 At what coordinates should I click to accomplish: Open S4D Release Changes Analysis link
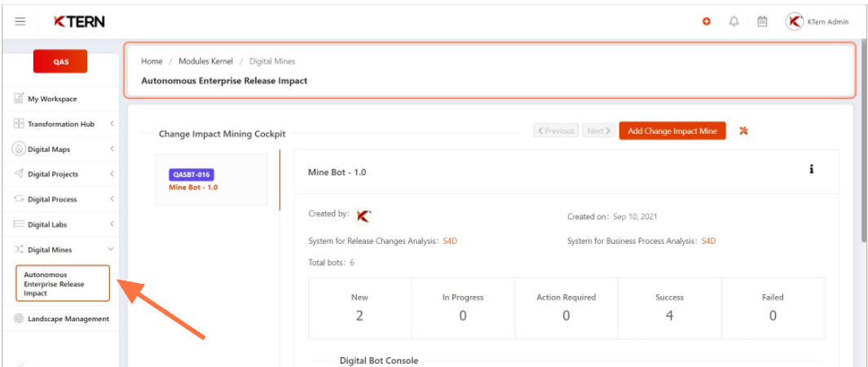pyautogui.click(x=450, y=241)
